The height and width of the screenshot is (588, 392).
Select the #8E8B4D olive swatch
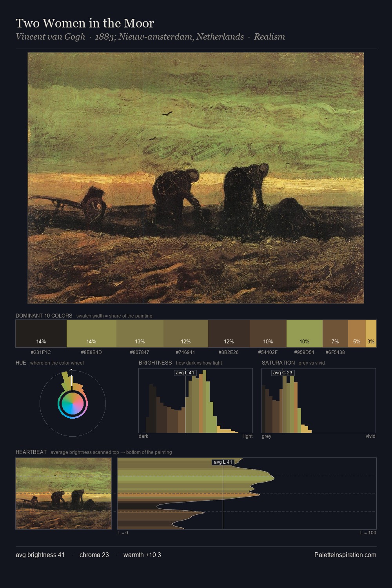pos(91,334)
